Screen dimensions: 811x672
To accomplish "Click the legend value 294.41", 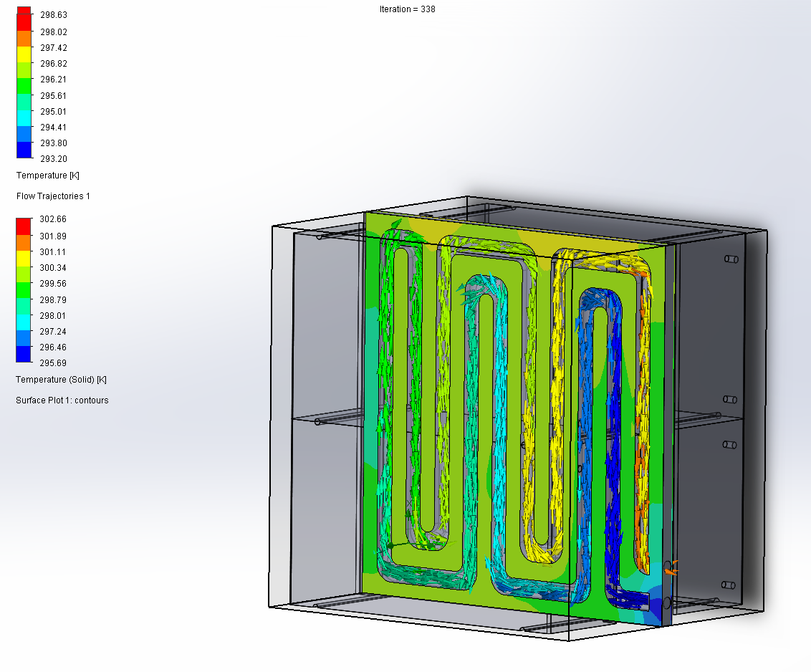I will click(54, 128).
